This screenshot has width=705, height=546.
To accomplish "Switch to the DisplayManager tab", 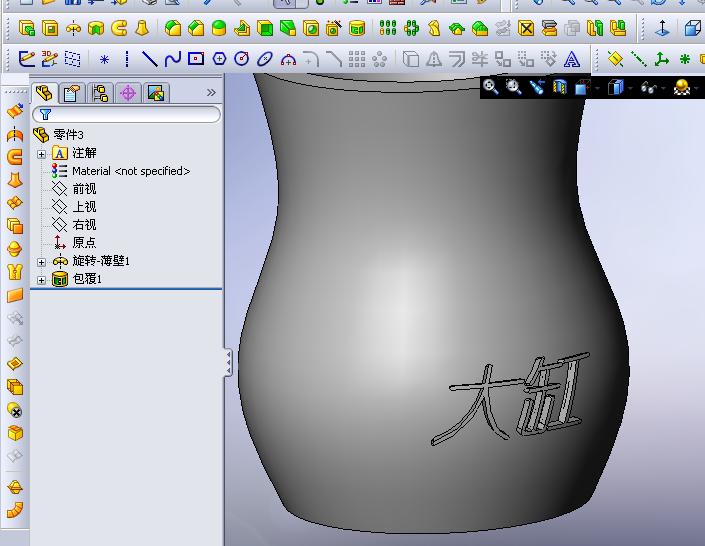I will 156,93.
